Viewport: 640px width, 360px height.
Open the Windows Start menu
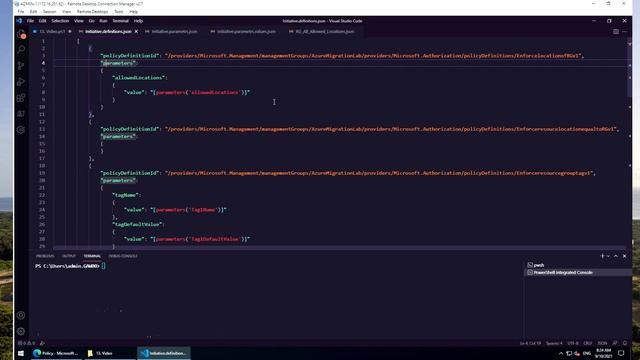pyautogui.click(x=21, y=353)
